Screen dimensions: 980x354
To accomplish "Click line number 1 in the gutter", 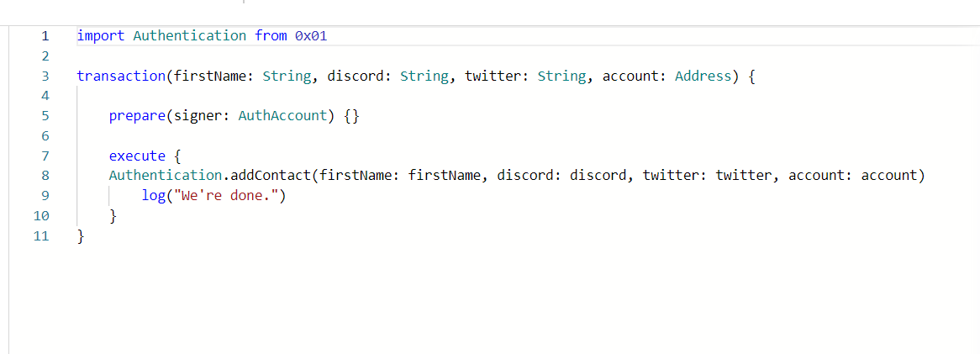I will (x=45, y=35).
